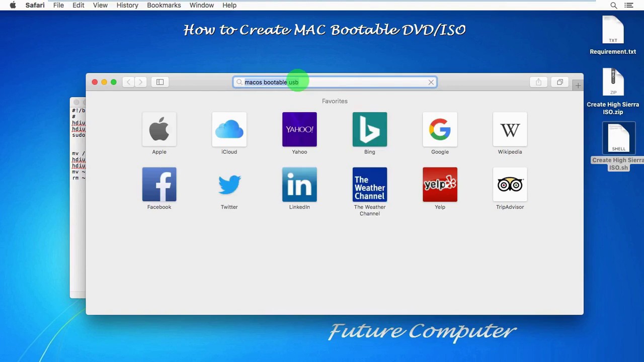Open the Yelp favorite
The image size is (644, 362).
[x=440, y=185]
